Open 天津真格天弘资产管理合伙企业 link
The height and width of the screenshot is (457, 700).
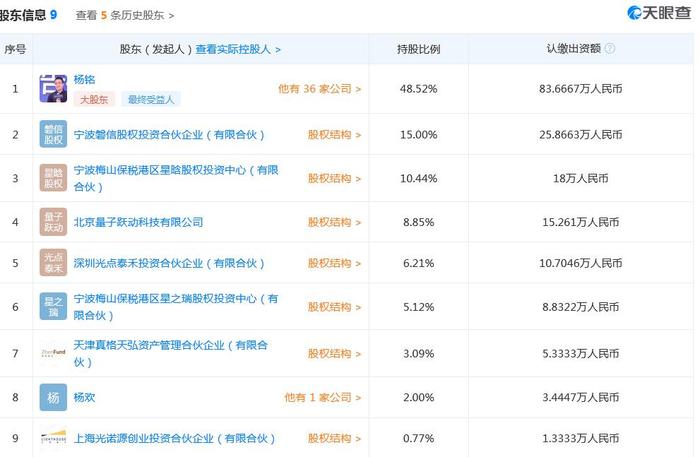tap(171, 353)
